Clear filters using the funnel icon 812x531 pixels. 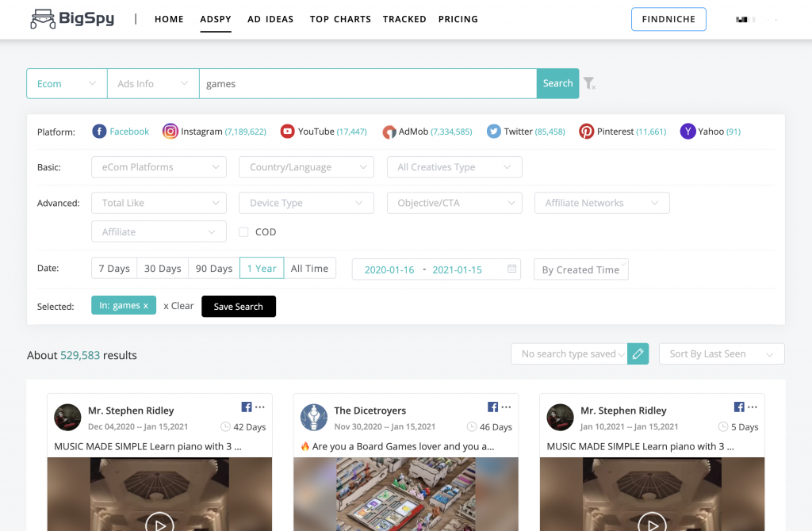[x=589, y=83]
